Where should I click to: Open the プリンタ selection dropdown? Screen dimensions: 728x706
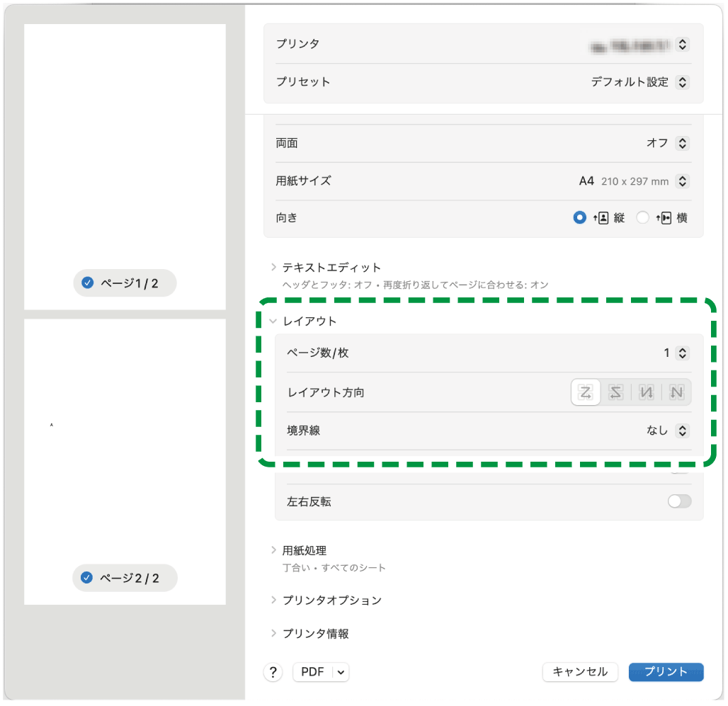click(x=682, y=44)
